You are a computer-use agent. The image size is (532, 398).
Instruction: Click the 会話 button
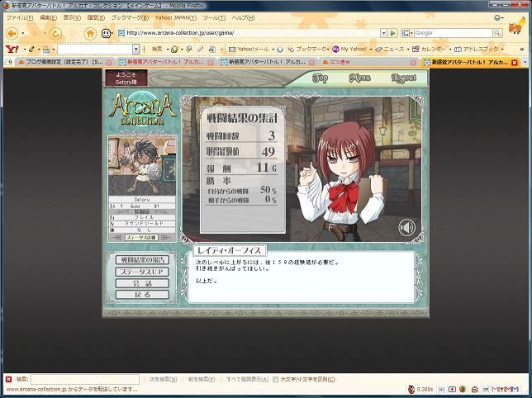coord(142,283)
